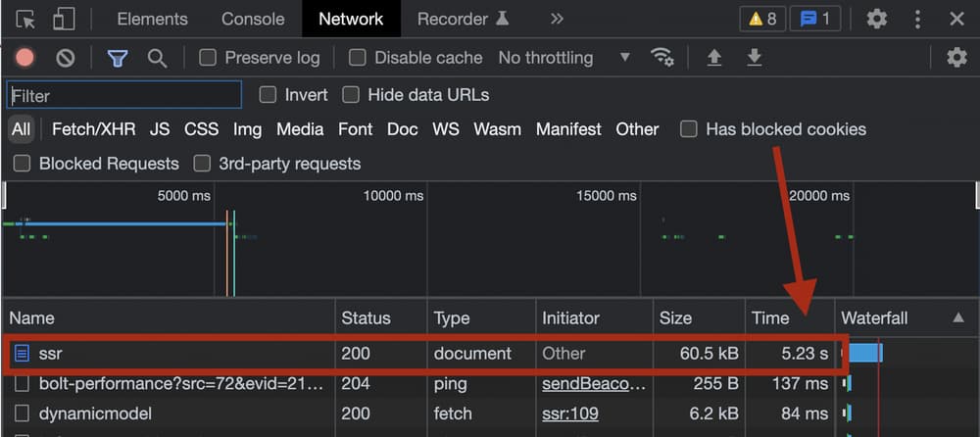Enable the 3rd-party requests checkbox

201,164
